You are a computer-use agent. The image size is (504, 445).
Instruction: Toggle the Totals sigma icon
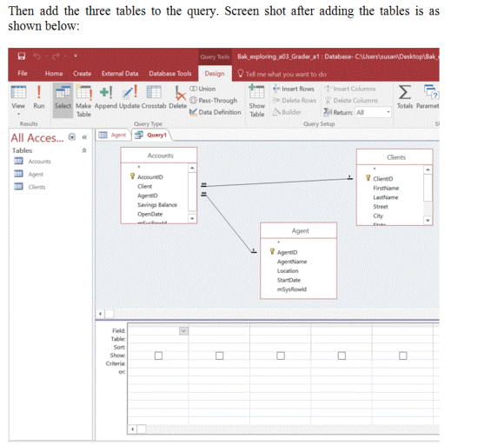[404, 92]
